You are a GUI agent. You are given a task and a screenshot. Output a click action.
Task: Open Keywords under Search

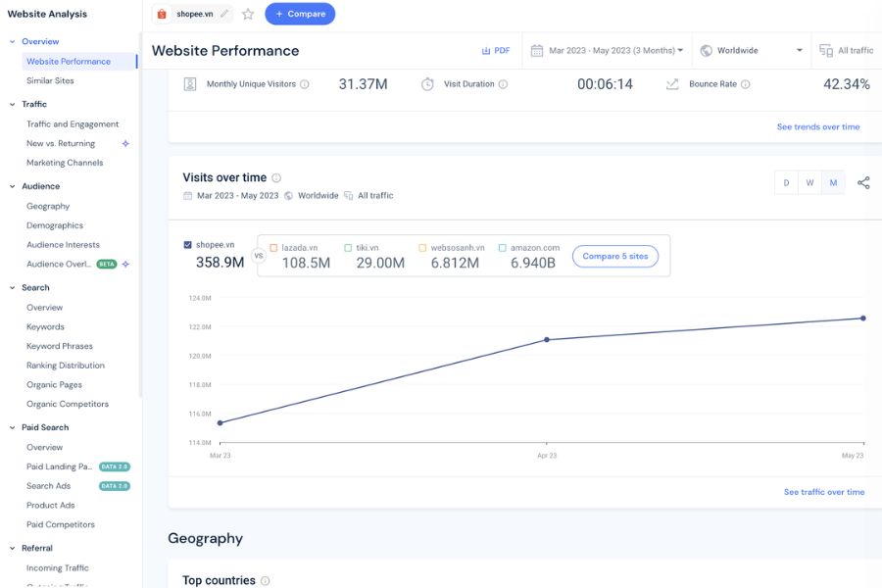pyautogui.click(x=45, y=327)
